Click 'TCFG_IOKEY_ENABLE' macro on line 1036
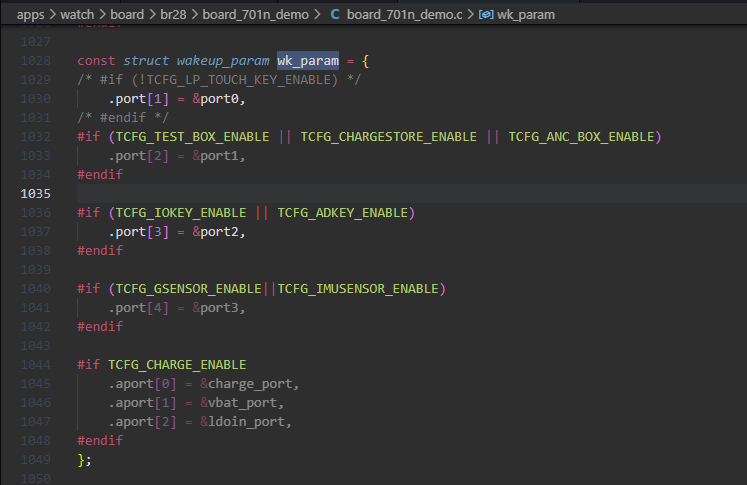 pos(181,213)
